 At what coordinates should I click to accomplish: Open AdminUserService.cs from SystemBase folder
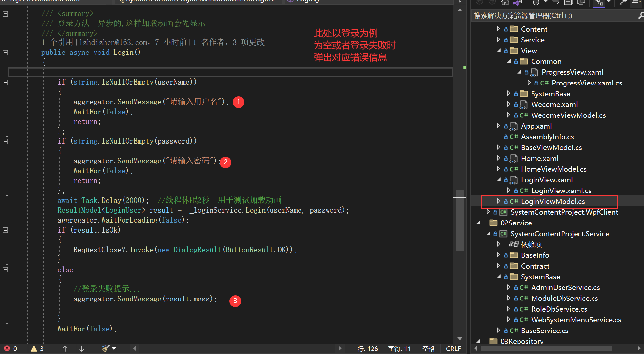[565, 287]
